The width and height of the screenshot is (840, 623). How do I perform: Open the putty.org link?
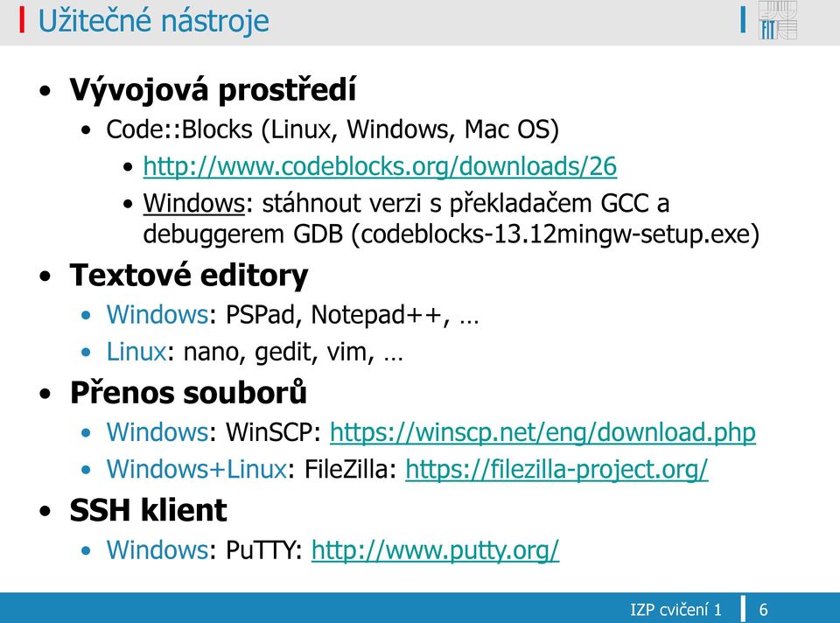coord(435,549)
